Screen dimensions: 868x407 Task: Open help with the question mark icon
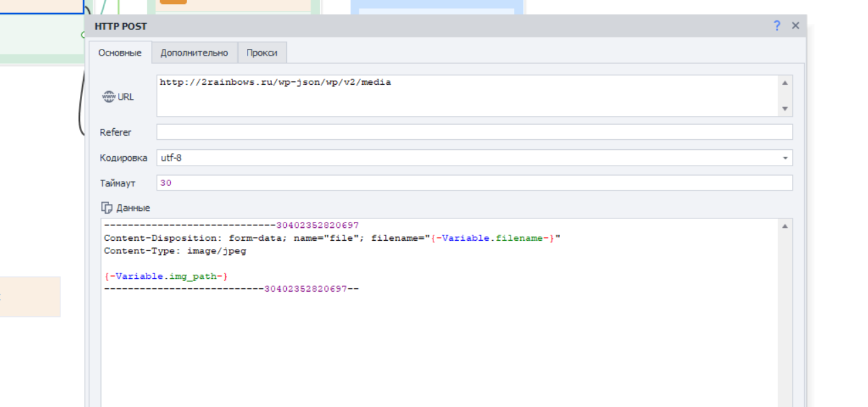tap(777, 26)
